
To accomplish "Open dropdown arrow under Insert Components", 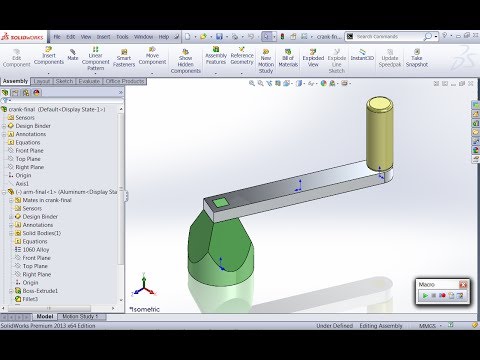I will (x=49, y=74).
